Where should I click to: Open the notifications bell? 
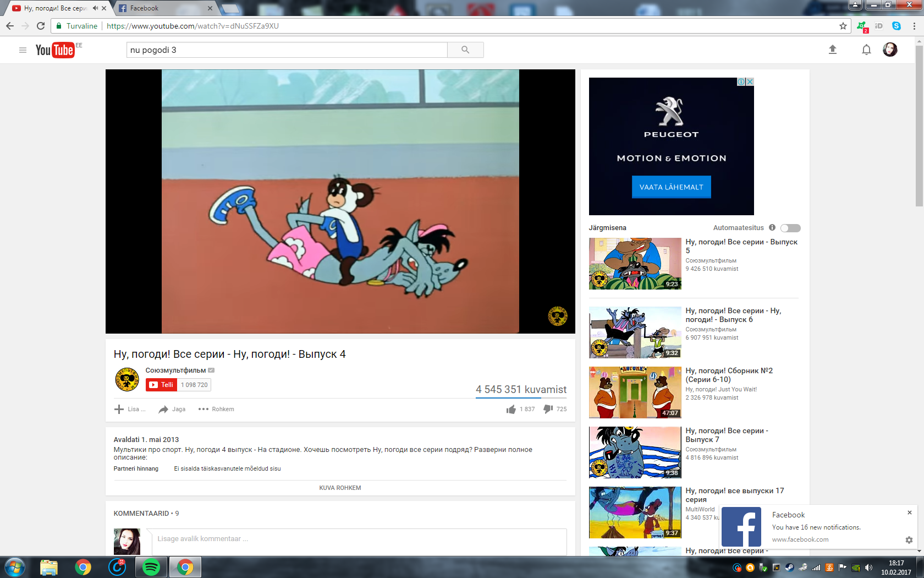(x=866, y=50)
